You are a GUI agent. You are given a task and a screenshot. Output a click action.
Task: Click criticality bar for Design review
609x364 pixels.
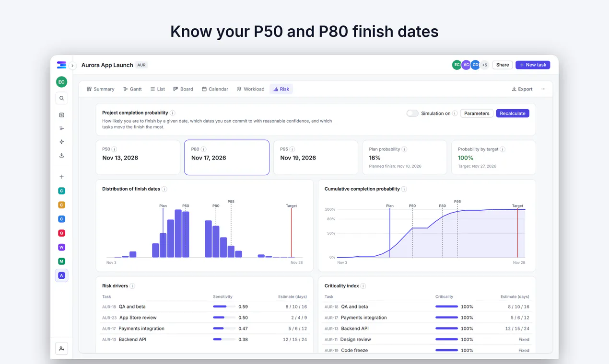pos(446,340)
